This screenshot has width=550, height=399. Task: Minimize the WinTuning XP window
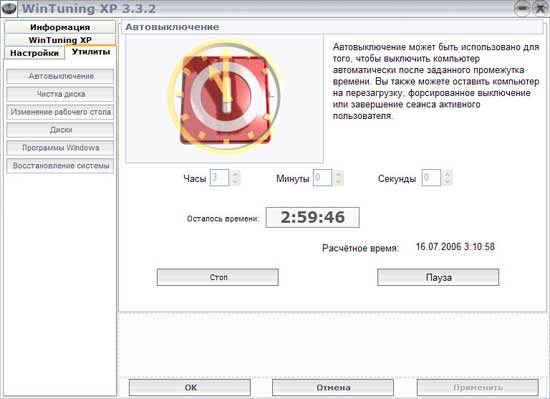522,8
